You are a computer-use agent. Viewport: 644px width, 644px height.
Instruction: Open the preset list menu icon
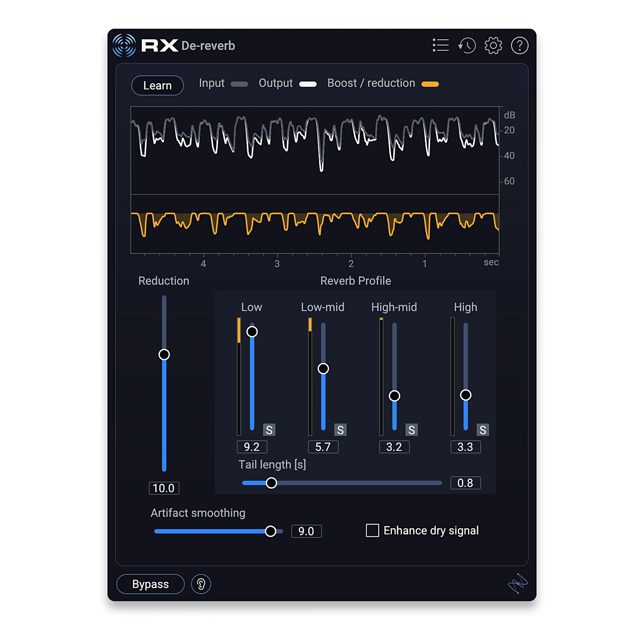[440, 45]
